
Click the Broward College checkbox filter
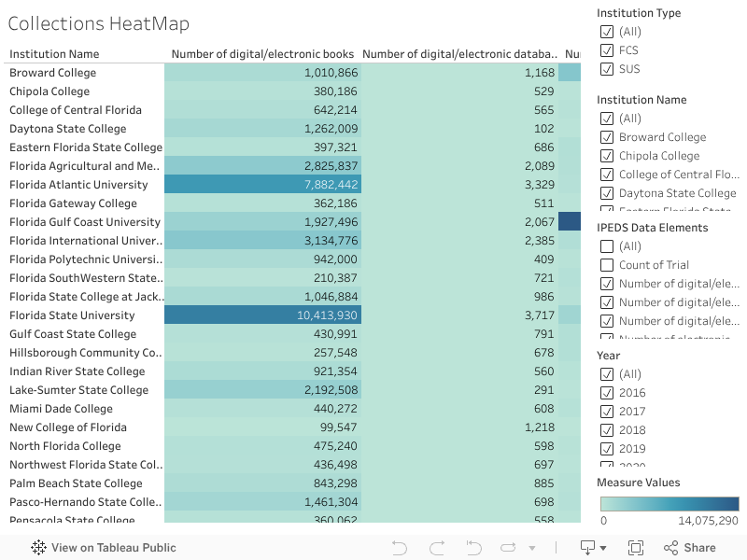[x=607, y=137]
